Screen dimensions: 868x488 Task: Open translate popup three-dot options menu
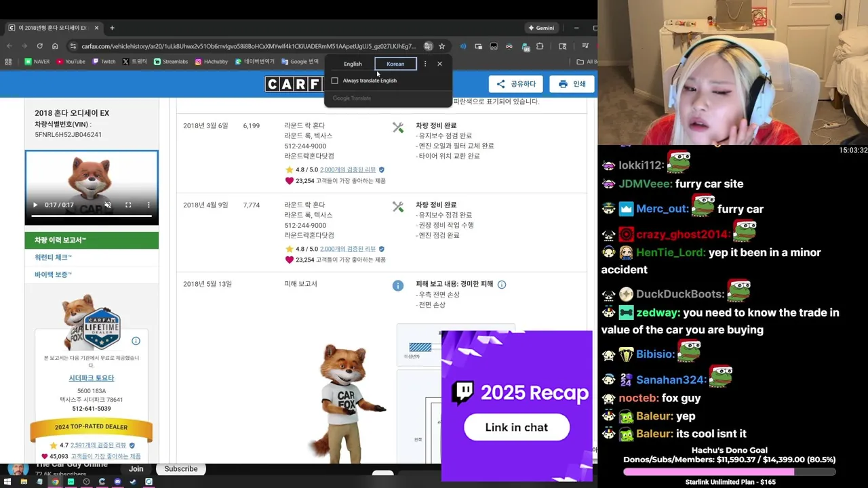point(425,64)
